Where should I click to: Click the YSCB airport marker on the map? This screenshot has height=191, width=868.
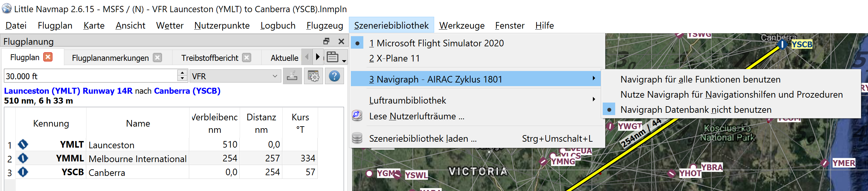[x=782, y=44]
